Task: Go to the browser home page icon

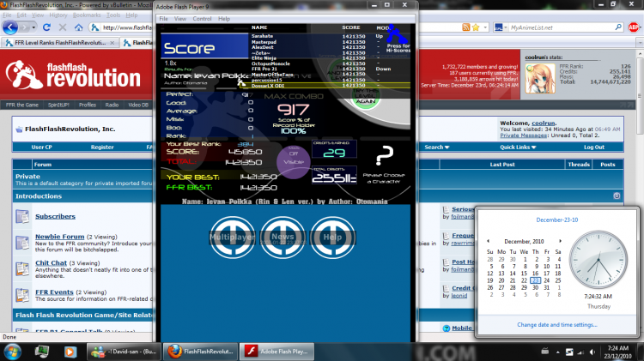Action: [78, 27]
